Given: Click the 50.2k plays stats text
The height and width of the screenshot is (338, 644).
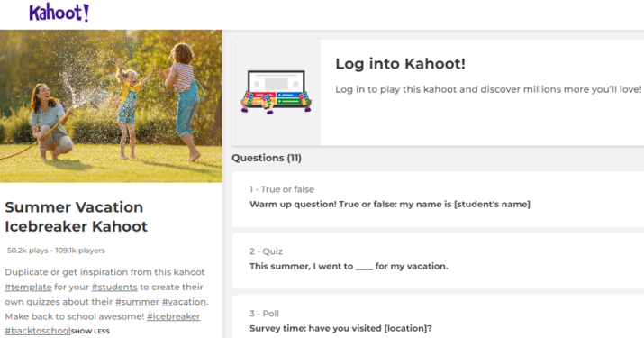Looking at the screenshot, I should 28,251.
